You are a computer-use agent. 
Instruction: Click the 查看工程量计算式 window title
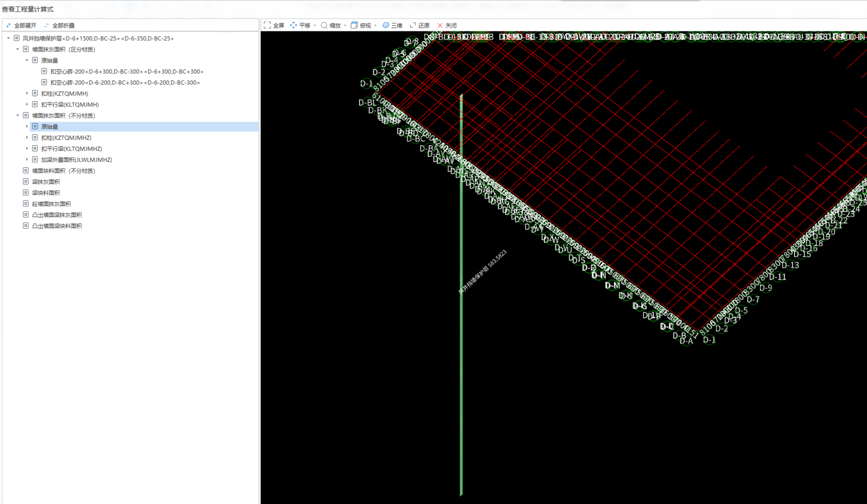(x=28, y=9)
